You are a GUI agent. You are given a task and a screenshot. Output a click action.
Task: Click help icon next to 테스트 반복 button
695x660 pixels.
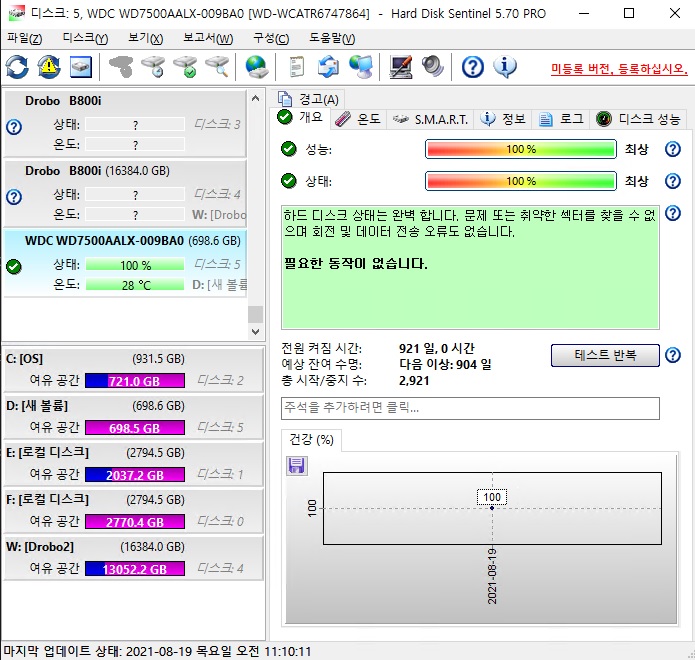click(673, 355)
